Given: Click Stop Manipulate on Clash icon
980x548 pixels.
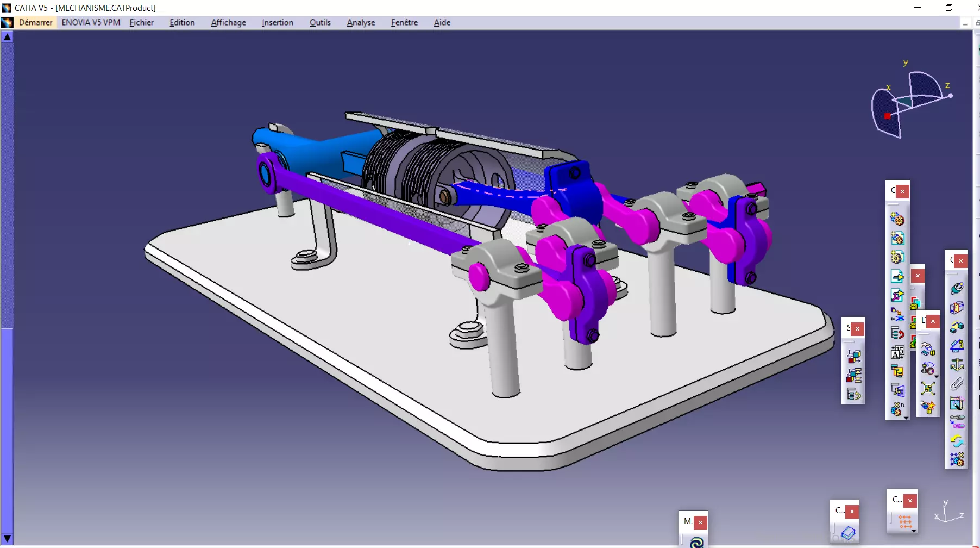Looking at the screenshot, I should pyautogui.click(x=928, y=407).
